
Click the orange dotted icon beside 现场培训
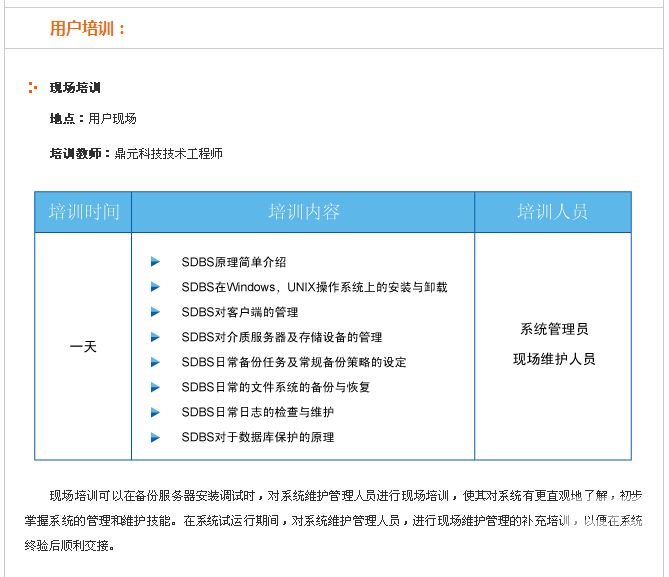pyautogui.click(x=32, y=87)
